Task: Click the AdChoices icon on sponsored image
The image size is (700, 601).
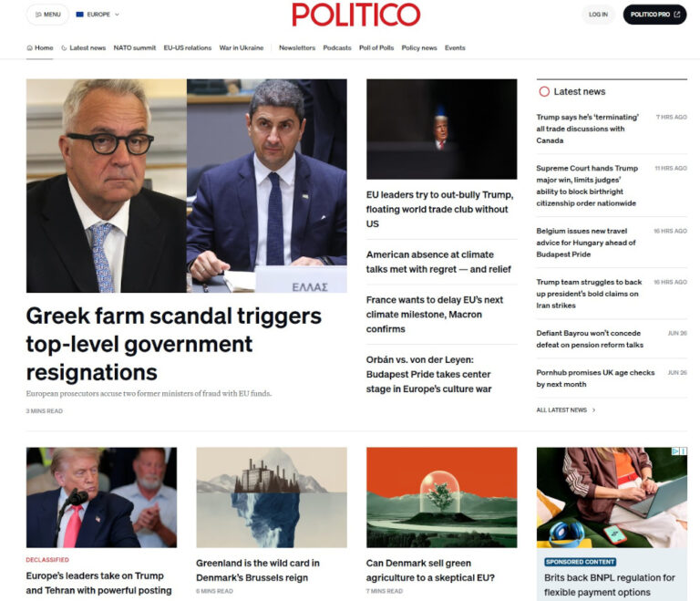Action: (x=679, y=451)
